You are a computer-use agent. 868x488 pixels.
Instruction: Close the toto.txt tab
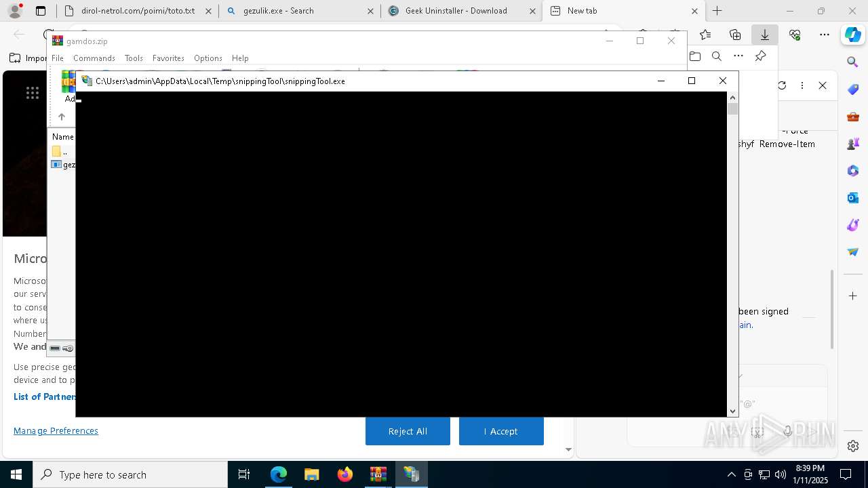(208, 11)
